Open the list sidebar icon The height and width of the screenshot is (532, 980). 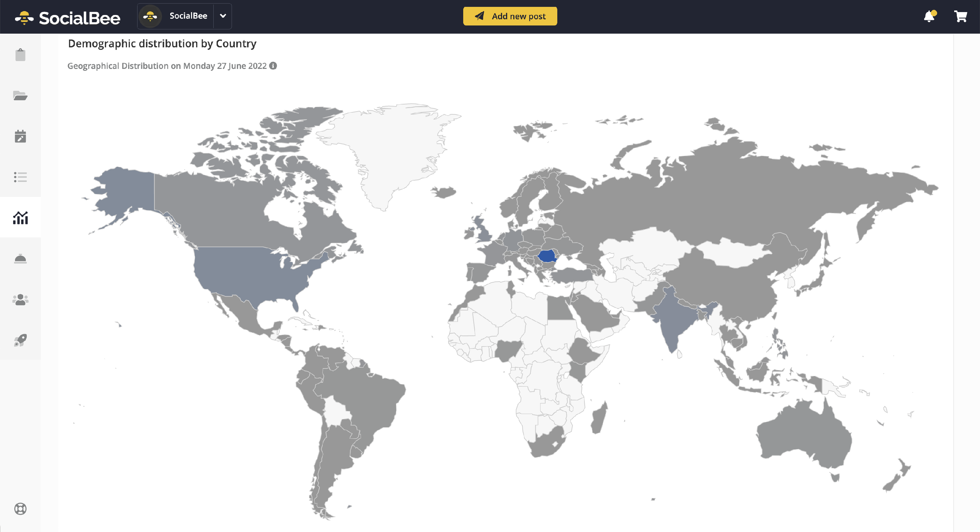coord(20,177)
